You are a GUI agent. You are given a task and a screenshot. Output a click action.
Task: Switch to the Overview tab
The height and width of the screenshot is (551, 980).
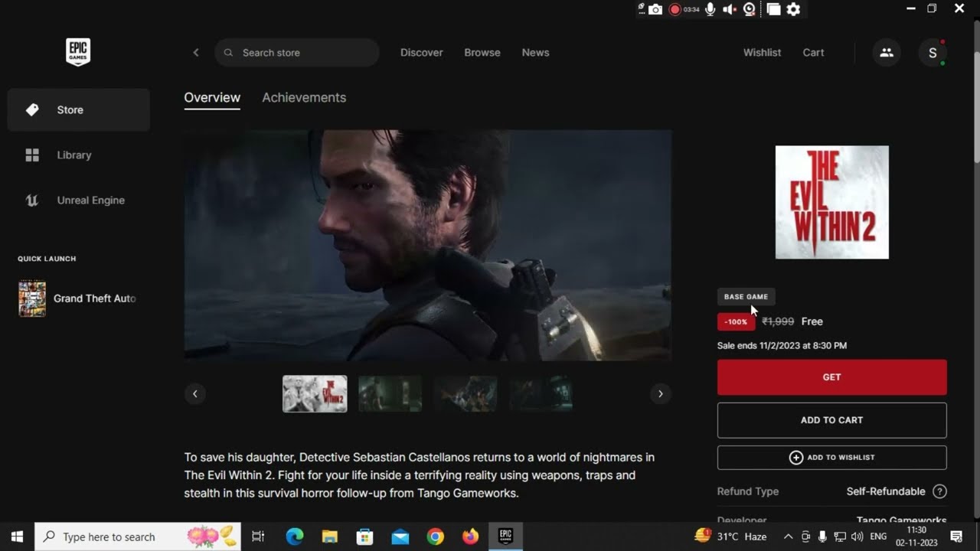[x=212, y=98]
